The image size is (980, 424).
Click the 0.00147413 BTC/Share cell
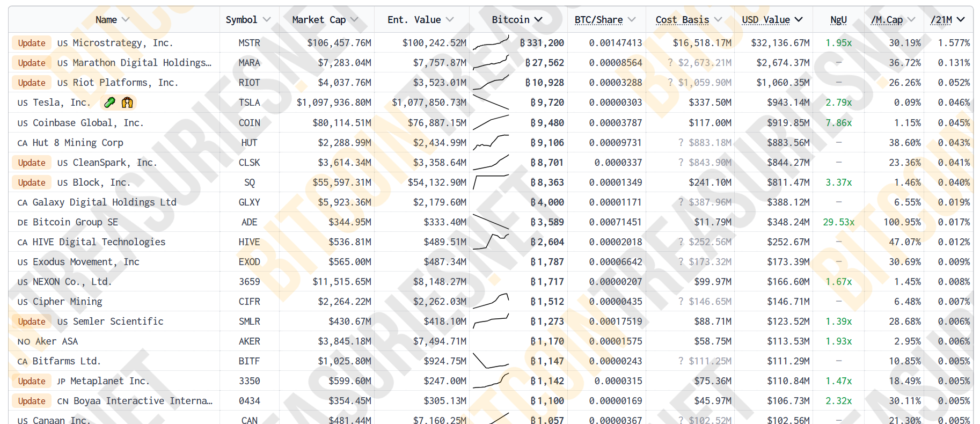(x=616, y=43)
